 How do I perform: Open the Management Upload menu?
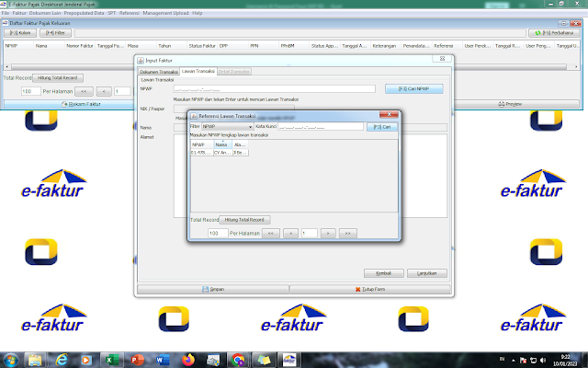(x=165, y=13)
